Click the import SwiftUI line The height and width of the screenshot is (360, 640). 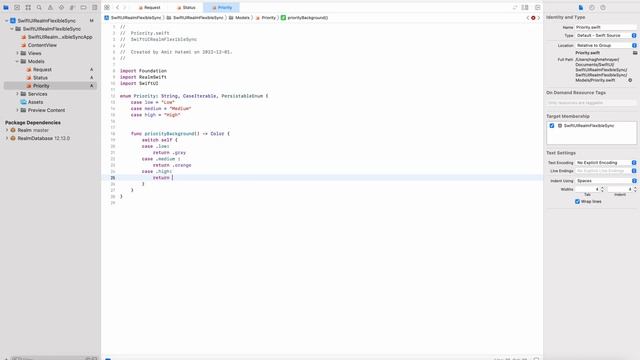139,83
